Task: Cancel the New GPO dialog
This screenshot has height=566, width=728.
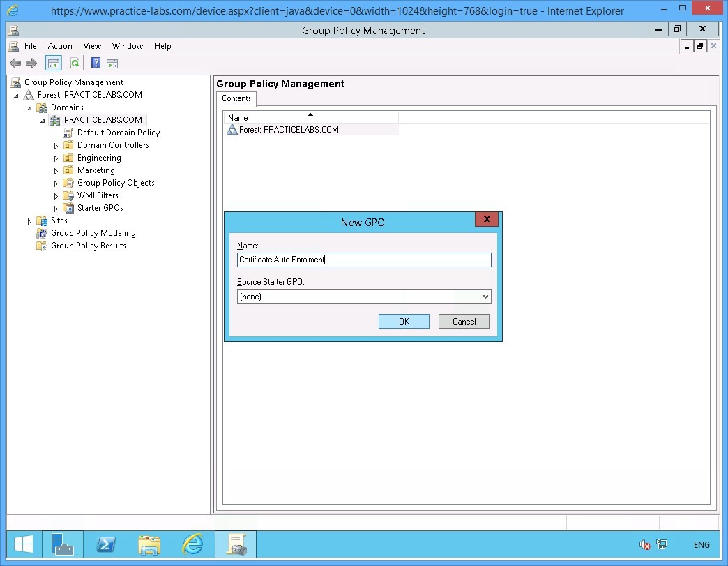Action: [x=464, y=321]
